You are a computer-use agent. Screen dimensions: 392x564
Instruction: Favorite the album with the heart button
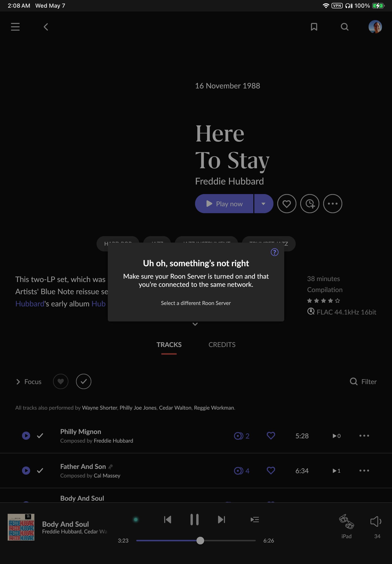pos(287,204)
